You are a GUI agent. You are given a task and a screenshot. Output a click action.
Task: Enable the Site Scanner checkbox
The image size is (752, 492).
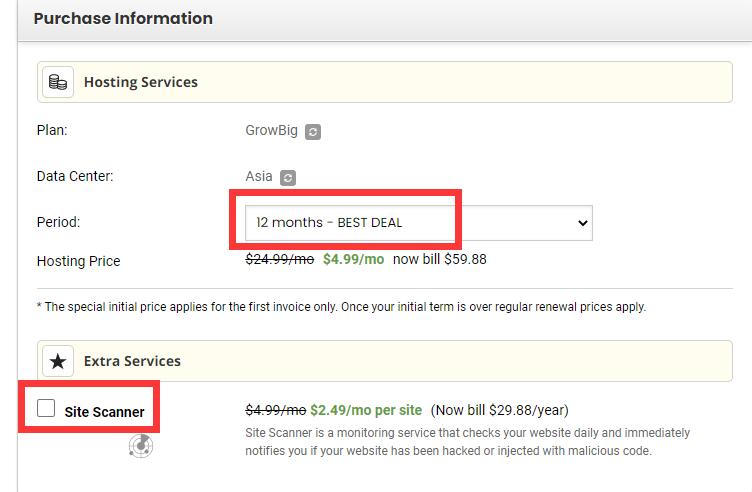pos(46,409)
